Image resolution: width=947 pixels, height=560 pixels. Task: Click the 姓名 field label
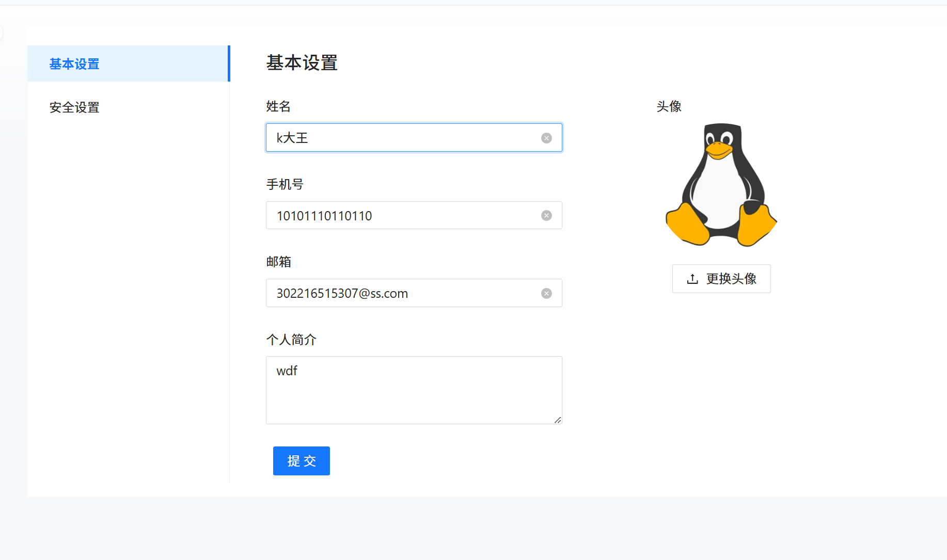(x=279, y=106)
